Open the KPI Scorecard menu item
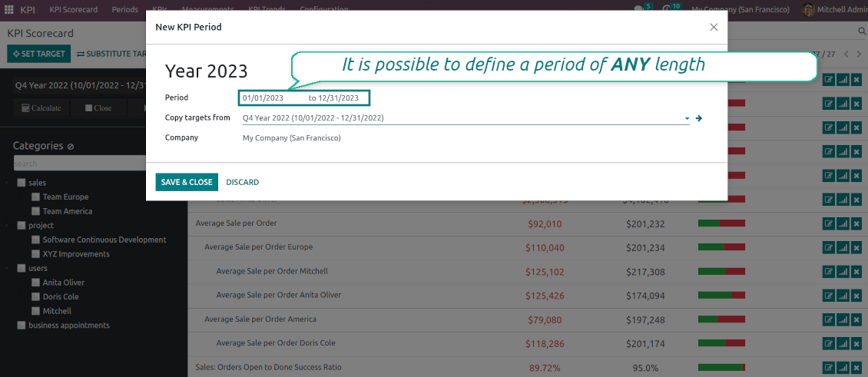This screenshot has width=868, height=377. [x=73, y=10]
